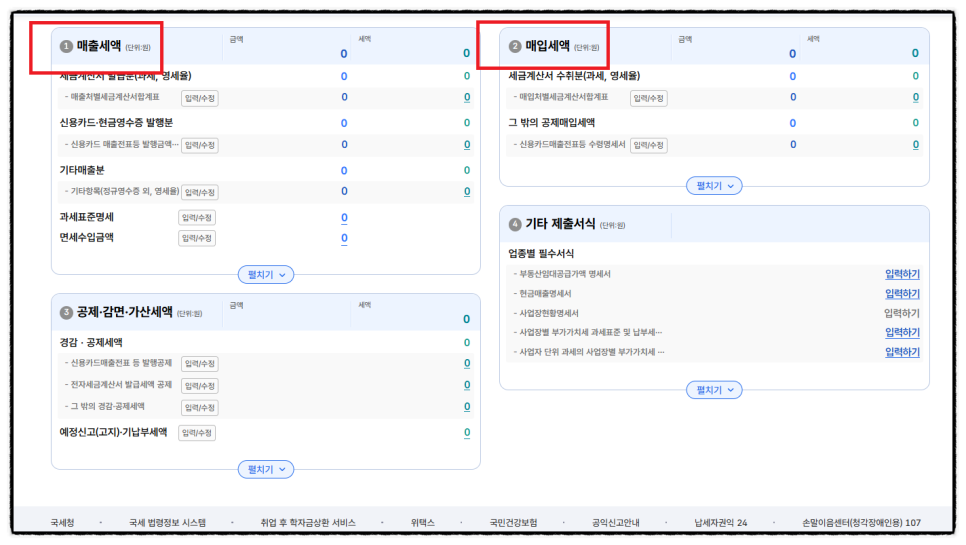Click 입력/수정 for 신용카드매출전표등 수령명세서
The image size is (966, 545).
(x=648, y=145)
